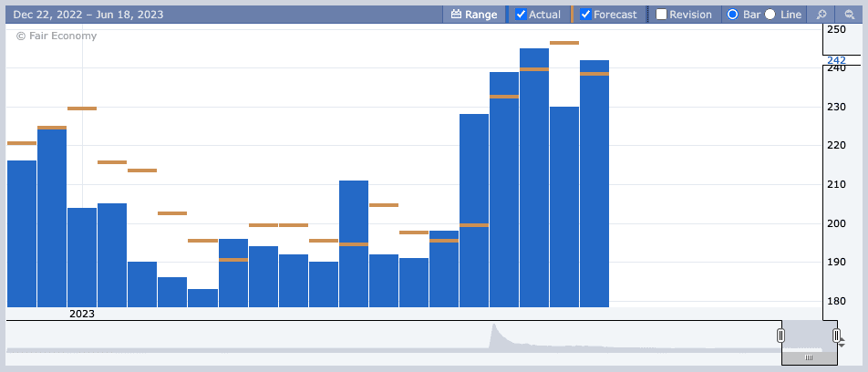Click the left range selector handle
The image size is (868, 372).
781,336
